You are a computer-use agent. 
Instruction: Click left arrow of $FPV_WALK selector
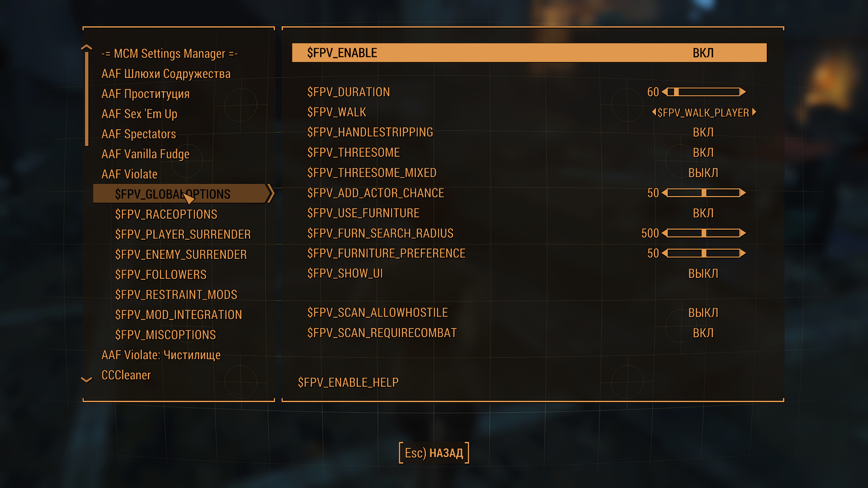point(654,112)
